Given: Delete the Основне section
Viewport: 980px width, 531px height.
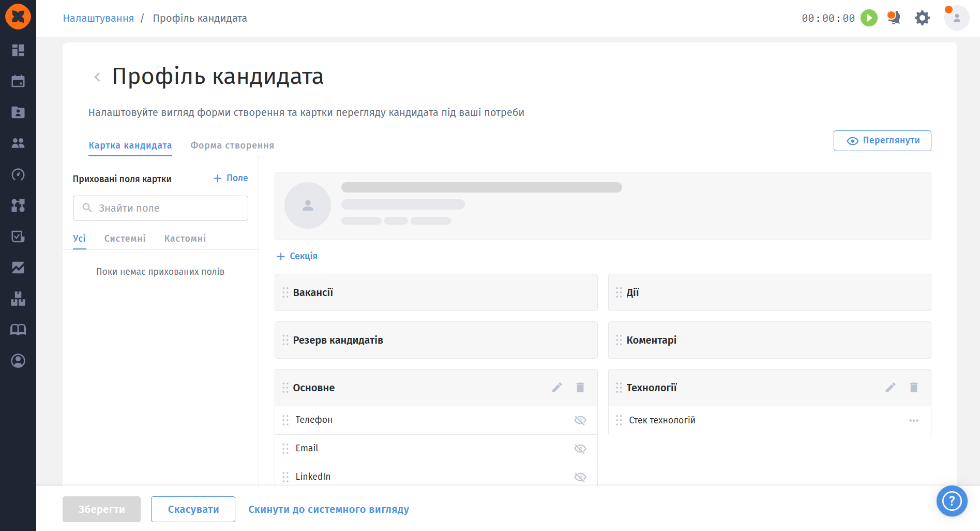Looking at the screenshot, I should [580, 388].
